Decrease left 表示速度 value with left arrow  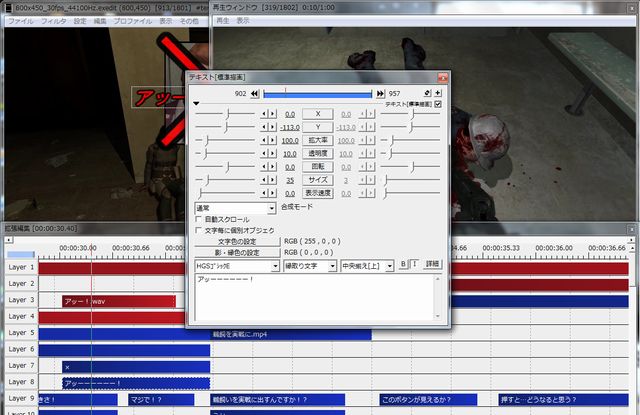tap(264, 193)
